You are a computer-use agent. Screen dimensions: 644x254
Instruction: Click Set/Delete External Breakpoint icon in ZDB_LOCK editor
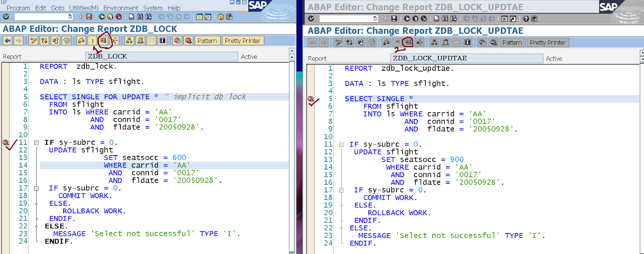(188, 41)
